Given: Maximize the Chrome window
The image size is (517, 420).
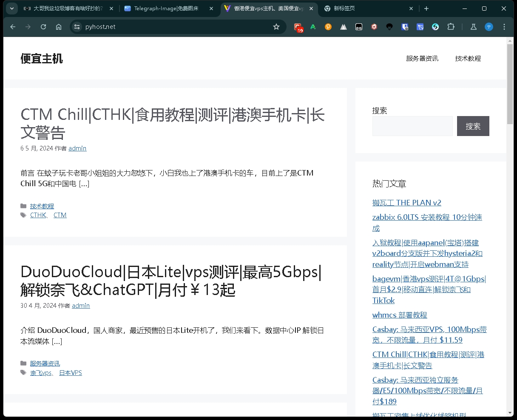Looking at the screenshot, I should (484, 9).
